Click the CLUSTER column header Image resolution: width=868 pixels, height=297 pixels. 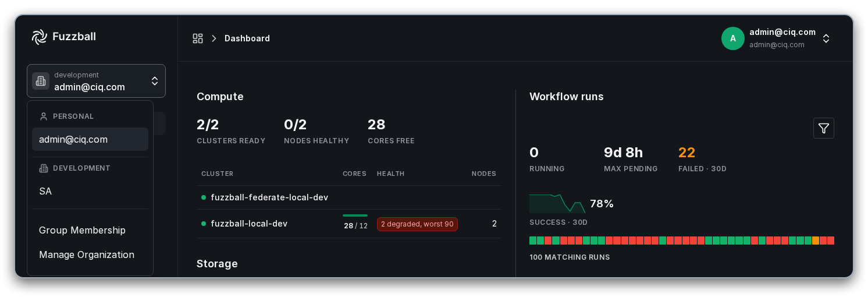tap(217, 174)
